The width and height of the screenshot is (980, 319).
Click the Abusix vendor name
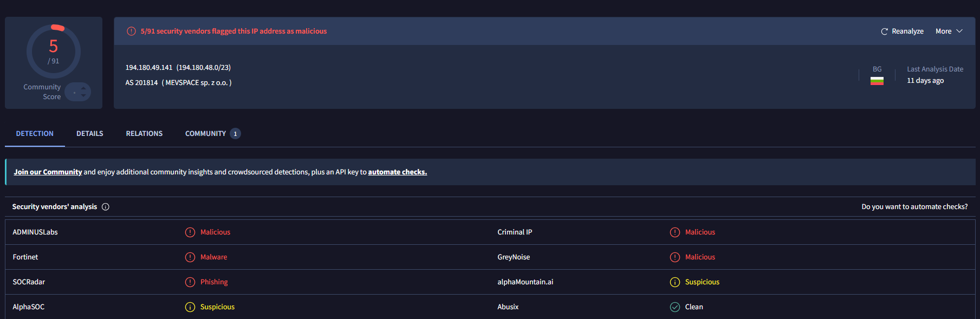point(508,307)
